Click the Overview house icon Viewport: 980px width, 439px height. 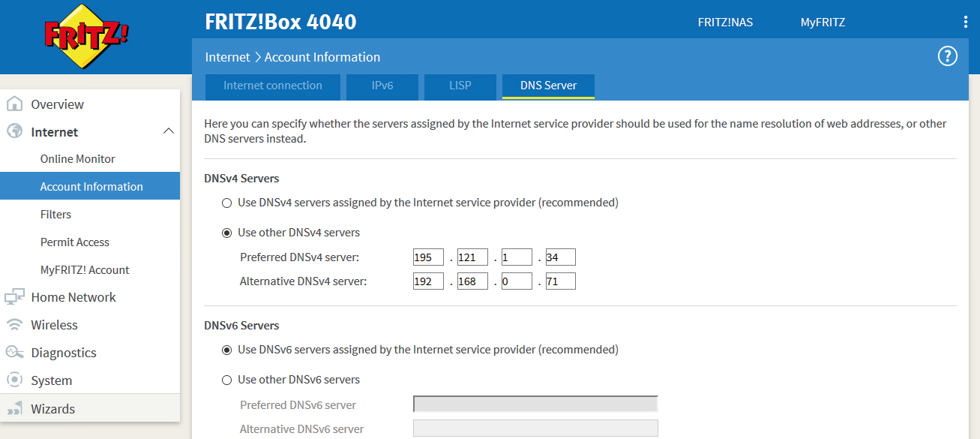pos(14,104)
